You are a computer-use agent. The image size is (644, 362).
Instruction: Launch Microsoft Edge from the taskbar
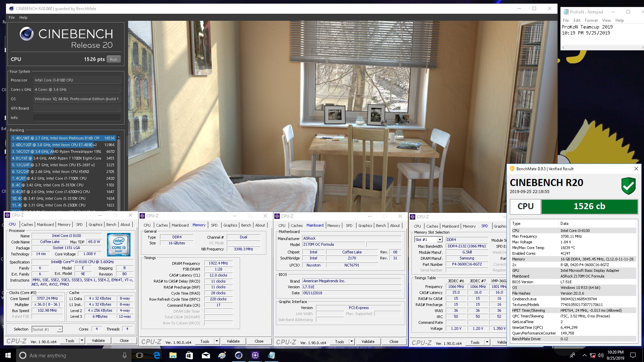click(x=157, y=355)
